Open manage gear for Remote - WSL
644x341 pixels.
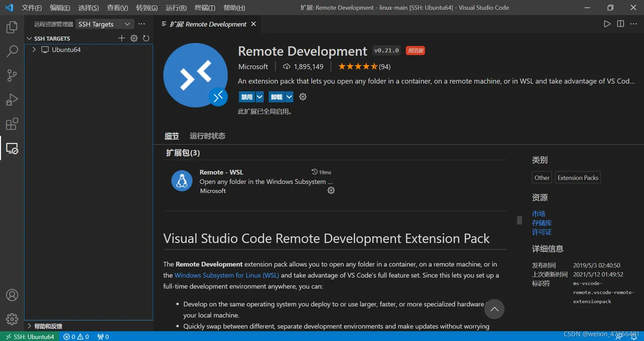[331, 190]
